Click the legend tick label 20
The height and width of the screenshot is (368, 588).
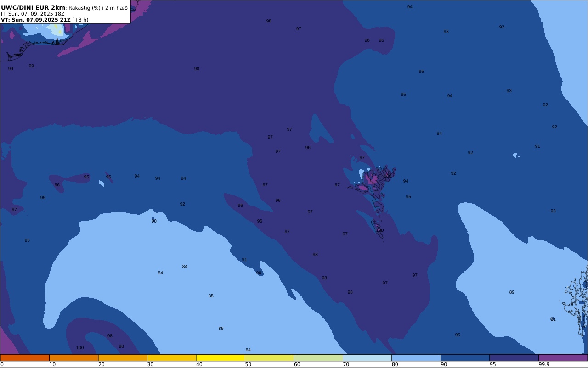coord(101,364)
